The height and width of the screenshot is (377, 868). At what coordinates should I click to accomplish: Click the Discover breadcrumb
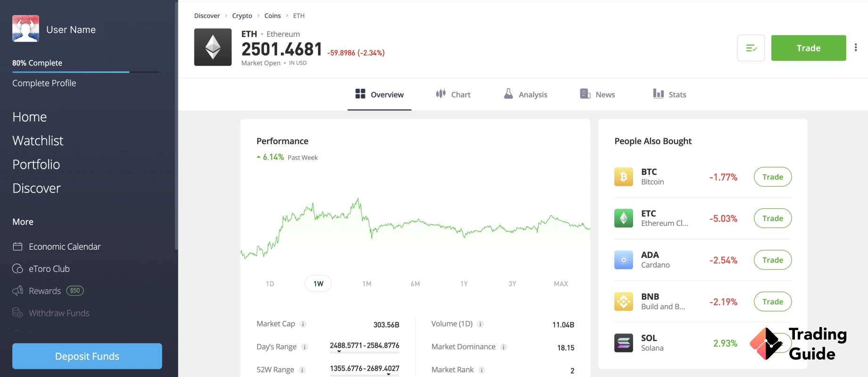(207, 16)
